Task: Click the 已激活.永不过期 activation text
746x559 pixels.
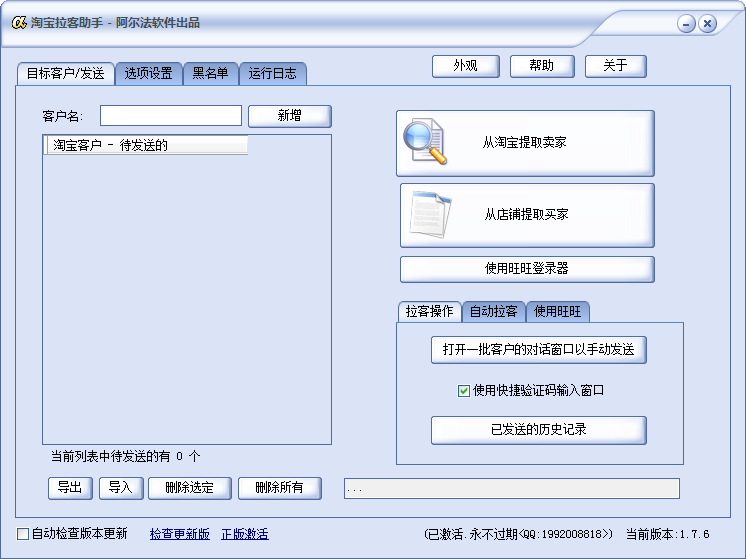Action: coord(518,534)
